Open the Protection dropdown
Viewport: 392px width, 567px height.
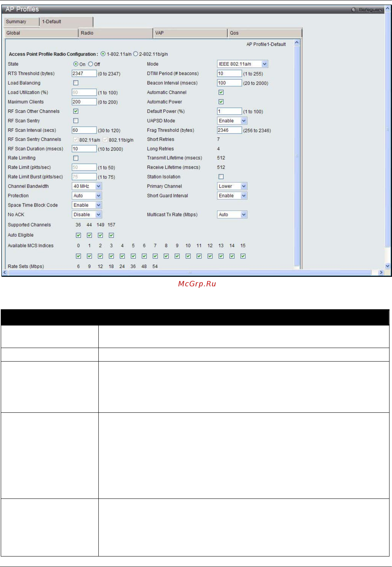[x=87, y=195]
